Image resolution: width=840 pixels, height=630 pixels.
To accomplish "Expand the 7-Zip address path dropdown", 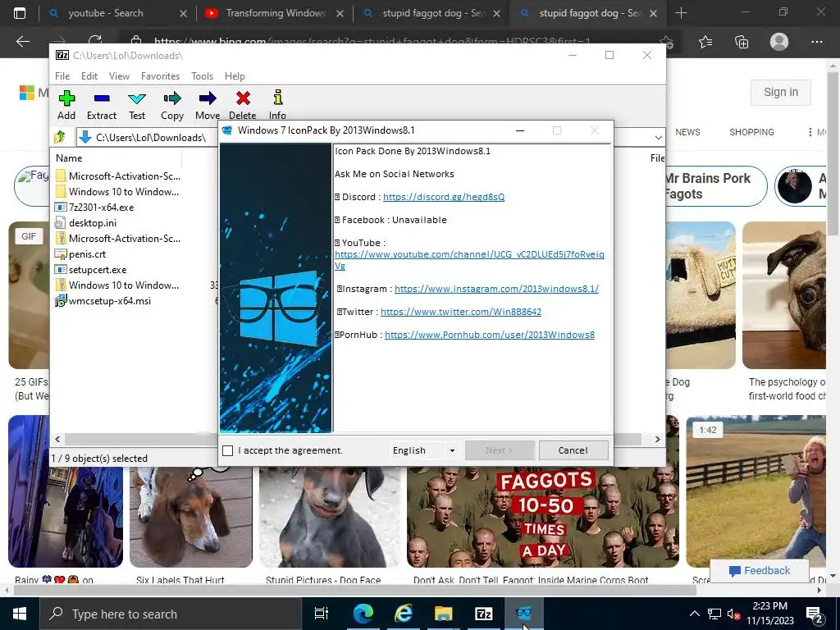I will [x=659, y=138].
